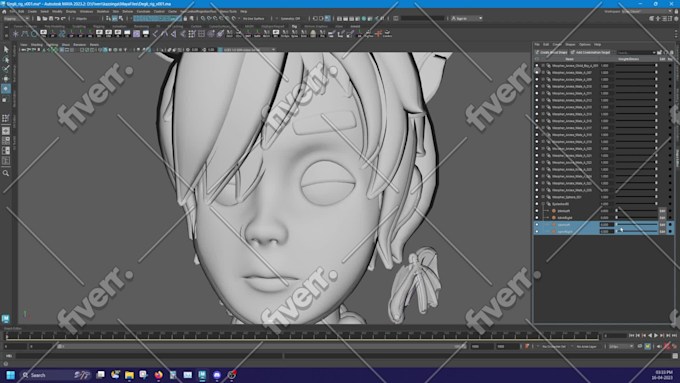Click the Undo arrow icon

(x=57, y=19)
